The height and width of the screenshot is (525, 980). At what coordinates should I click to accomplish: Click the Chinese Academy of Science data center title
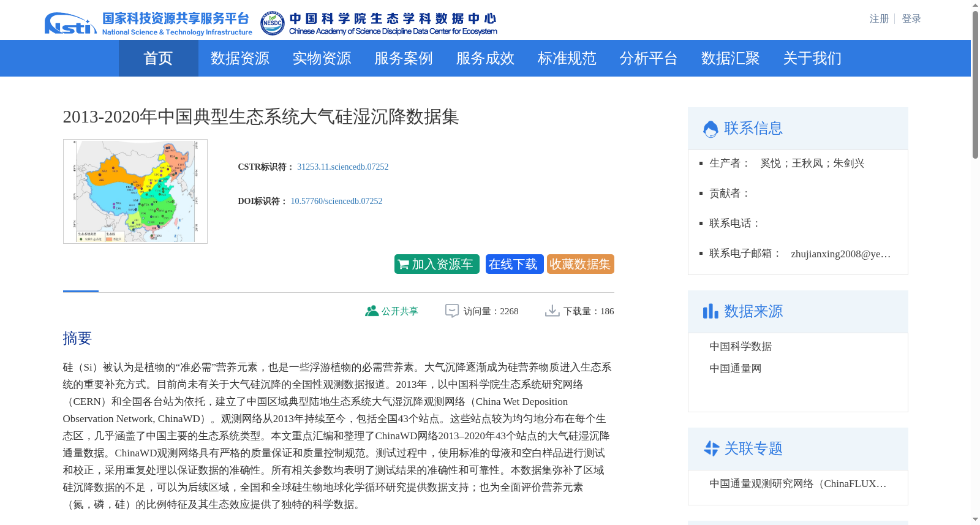(x=393, y=25)
